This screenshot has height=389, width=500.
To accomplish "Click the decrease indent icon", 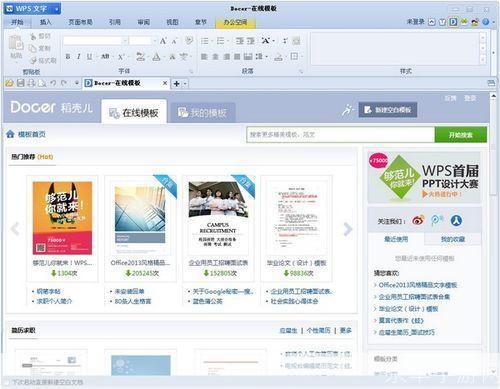I will (x=240, y=41).
